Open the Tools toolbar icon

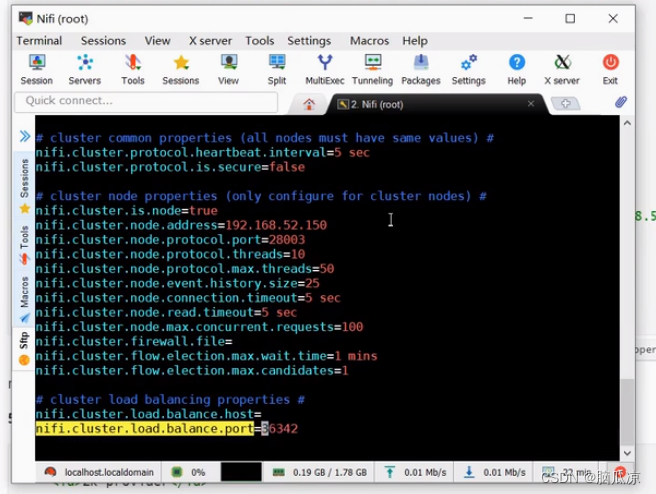click(x=133, y=70)
